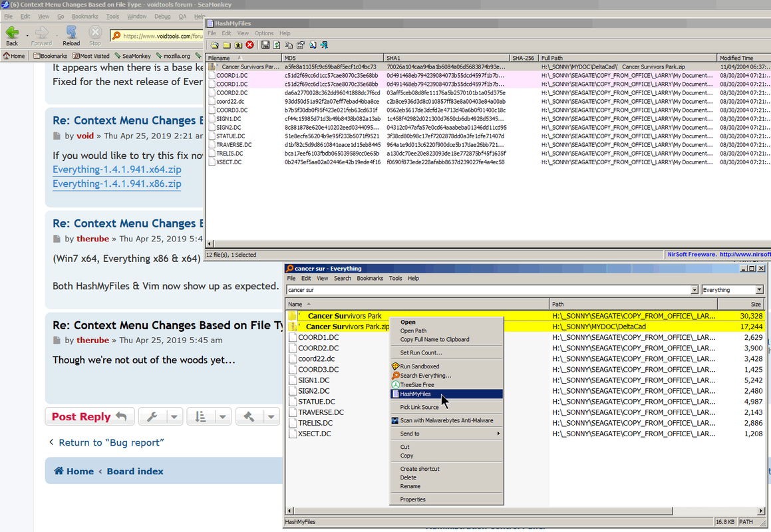Click the red X stop icon in HashMyFiles

(x=249, y=45)
